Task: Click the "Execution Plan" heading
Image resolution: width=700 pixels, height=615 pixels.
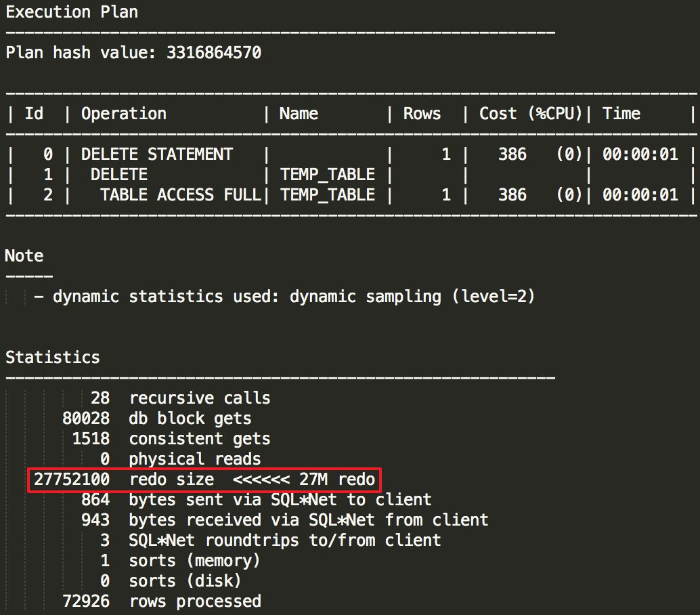Action: tap(71, 12)
